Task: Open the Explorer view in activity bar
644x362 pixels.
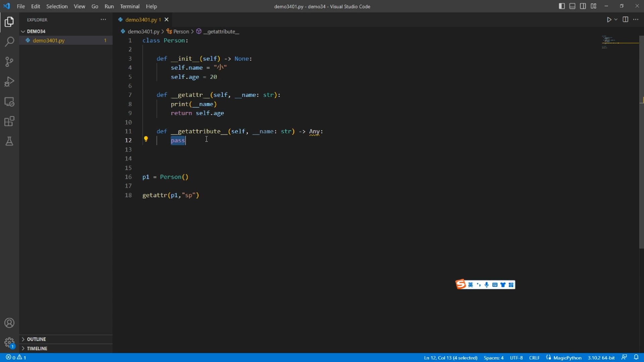Action: point(9,22)
